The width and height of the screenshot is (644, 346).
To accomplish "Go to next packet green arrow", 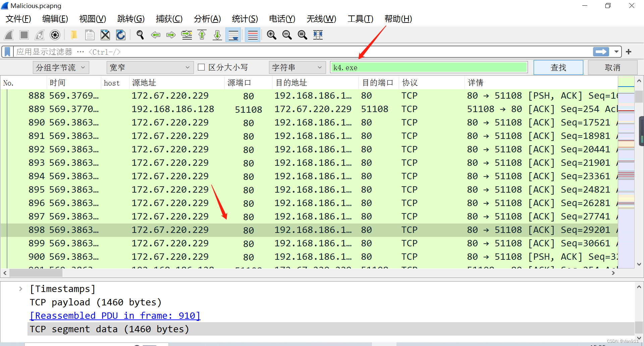I will pos(171,35).
